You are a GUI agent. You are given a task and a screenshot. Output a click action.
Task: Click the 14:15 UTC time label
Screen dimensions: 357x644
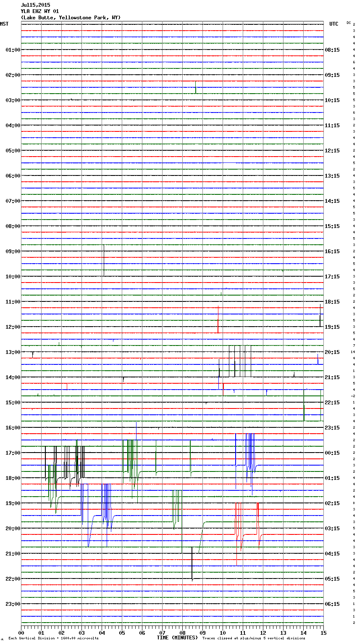tap(332, 201)
